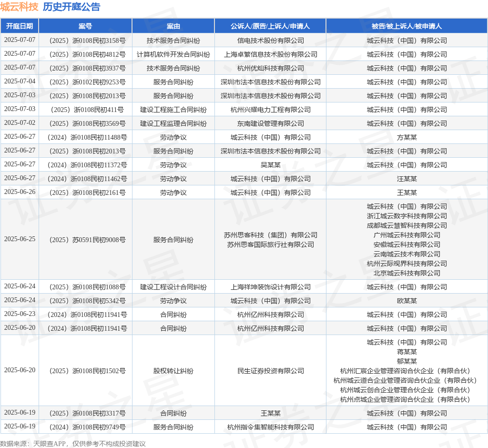Image resolution: width=488 pixels, height=448 pixels.
Task: Click the '案号' column header
Action: point(85,26)
